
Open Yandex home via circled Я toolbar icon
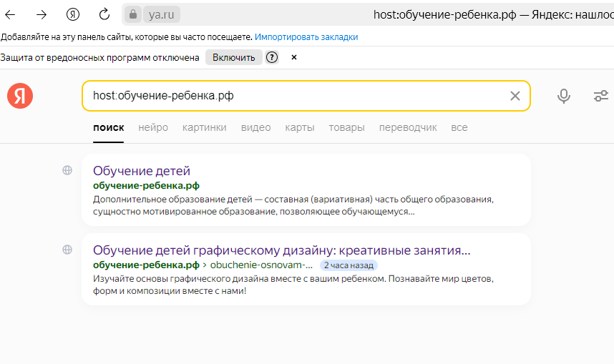73,14
